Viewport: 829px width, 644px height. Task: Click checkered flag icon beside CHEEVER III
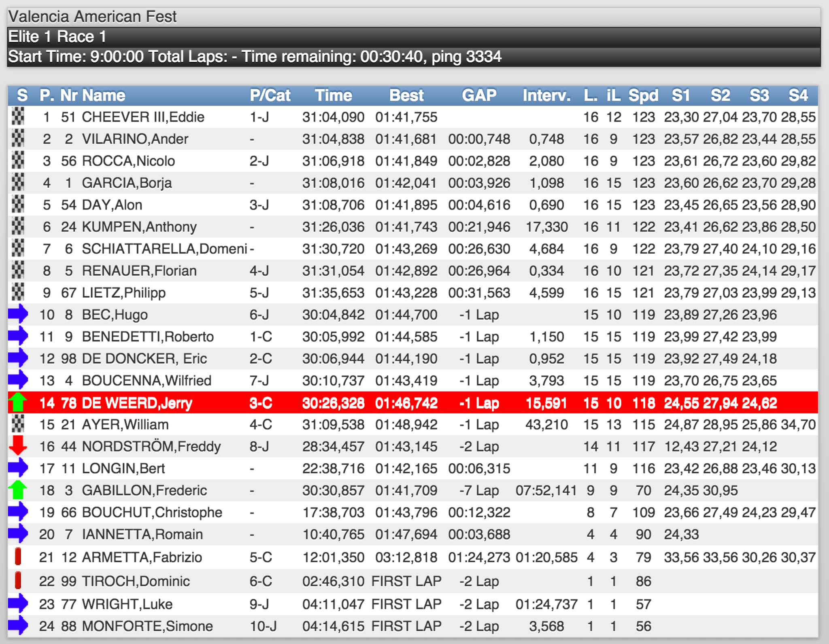click(18, 117)
